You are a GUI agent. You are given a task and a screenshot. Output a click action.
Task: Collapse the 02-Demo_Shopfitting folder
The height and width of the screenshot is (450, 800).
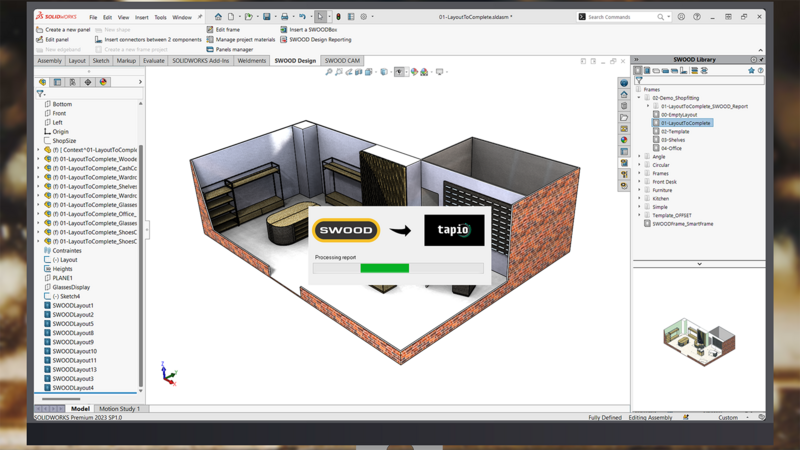pyautogui.click(x=640, y=98)
